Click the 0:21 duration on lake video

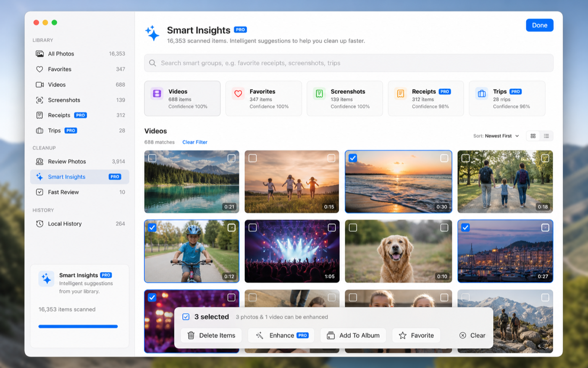[x=229, y=207]
